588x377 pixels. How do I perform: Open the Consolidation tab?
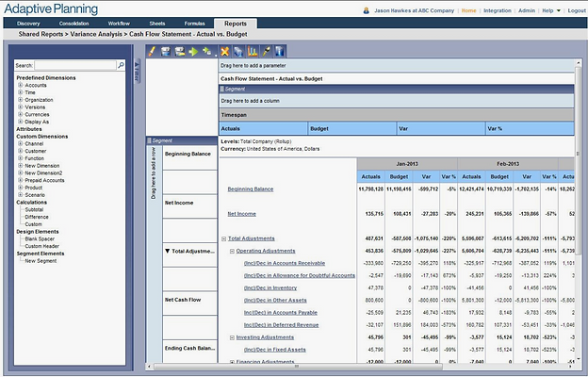pyautogui.click(x=73, y=24)
